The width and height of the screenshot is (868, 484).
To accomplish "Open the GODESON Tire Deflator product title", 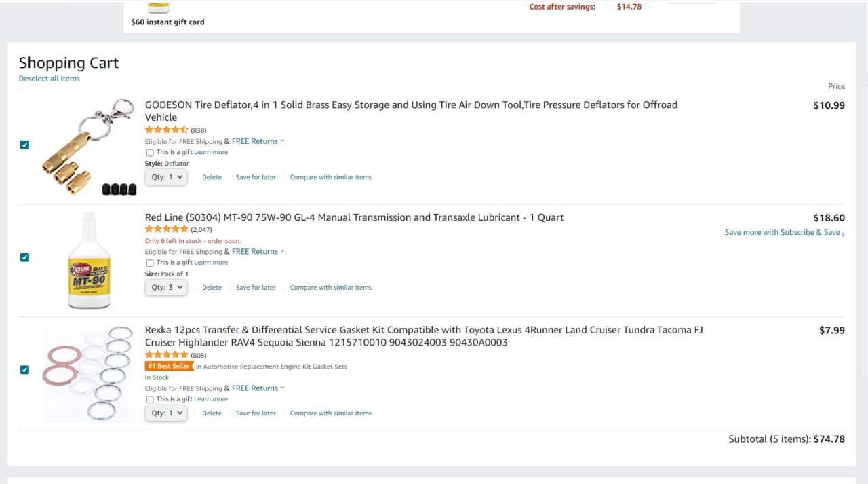I will click(411, 111).
